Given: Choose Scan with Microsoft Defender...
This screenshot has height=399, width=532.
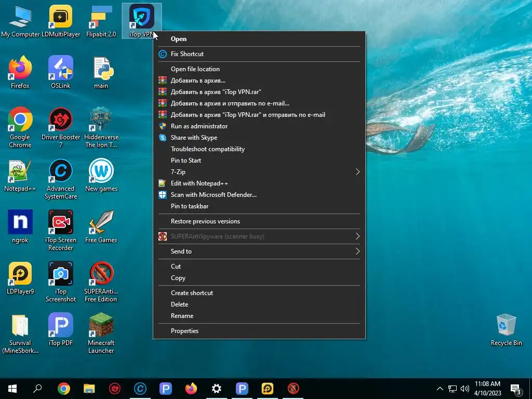Looking at the screenshot, I should click(259, 195).
